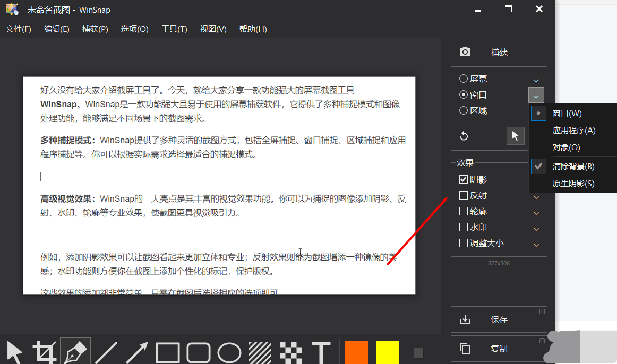Image resolution: width=617 pixels, height=364 pixels.
Task: Select the straight Line tool
Action: [106, 352]
